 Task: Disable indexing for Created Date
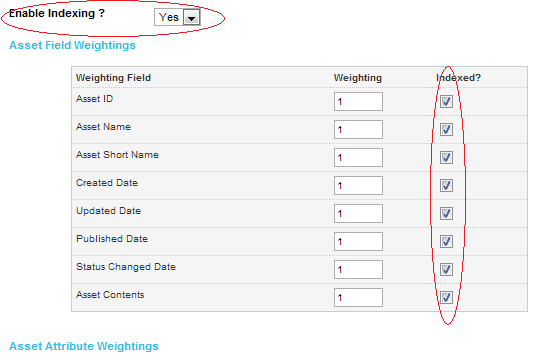pos(446,185)
